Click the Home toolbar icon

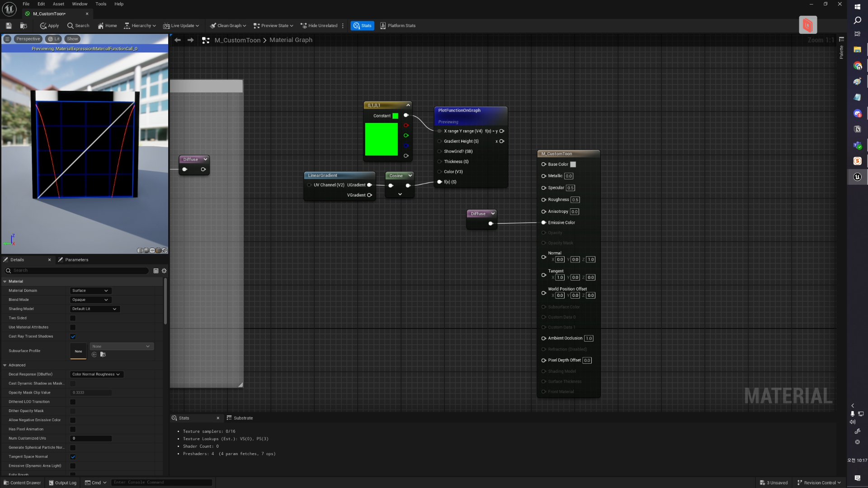[107, 26]
